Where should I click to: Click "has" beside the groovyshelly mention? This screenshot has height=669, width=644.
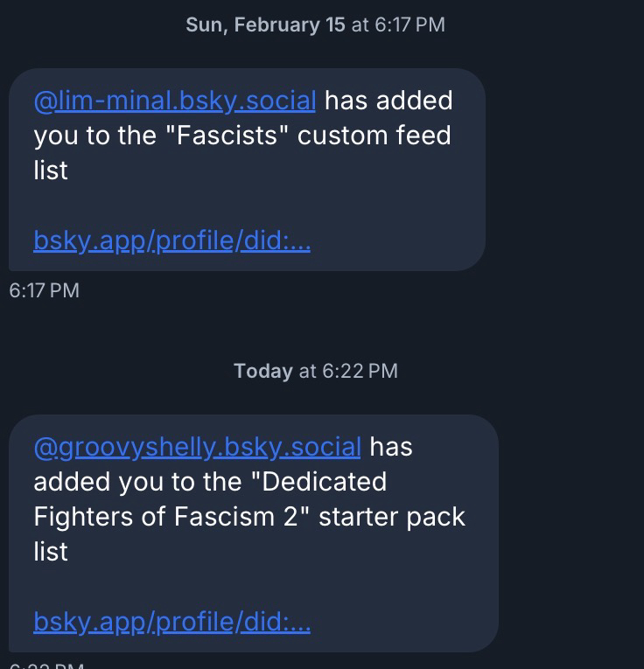(x=390, y=447)
